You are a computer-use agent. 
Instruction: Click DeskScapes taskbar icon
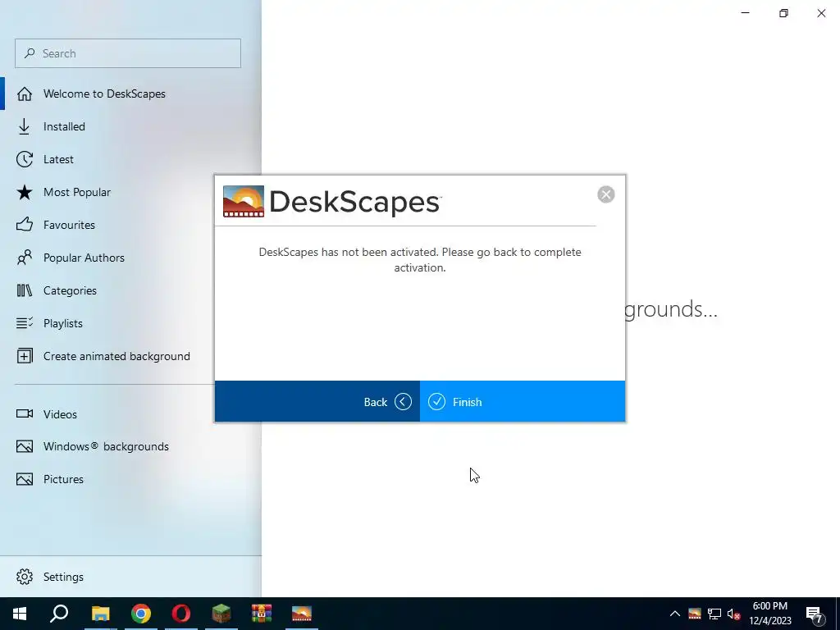coord(302,614)
